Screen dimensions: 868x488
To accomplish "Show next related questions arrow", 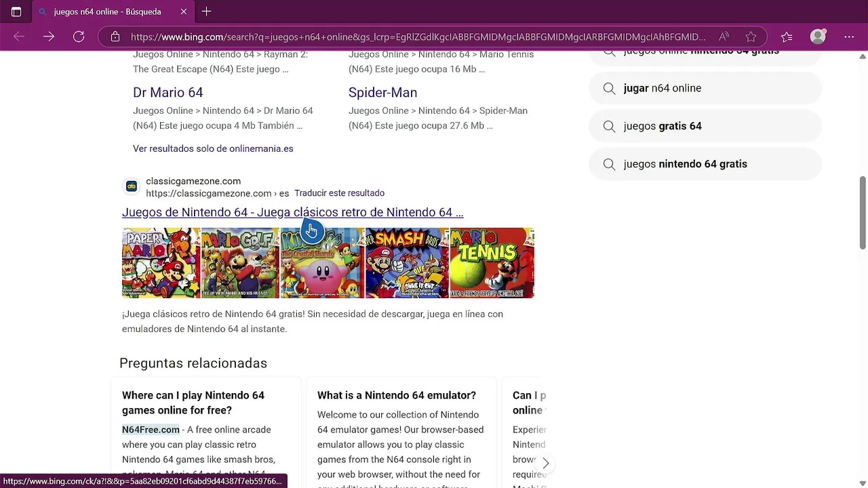I will click(545, 464).
